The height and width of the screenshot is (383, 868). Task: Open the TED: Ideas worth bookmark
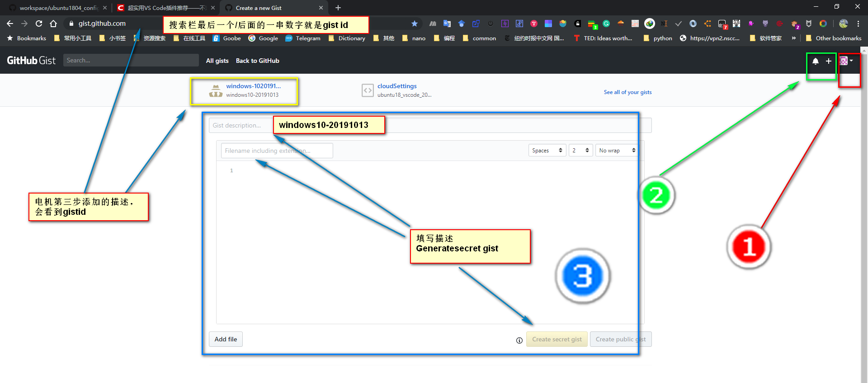coord(603,38)
